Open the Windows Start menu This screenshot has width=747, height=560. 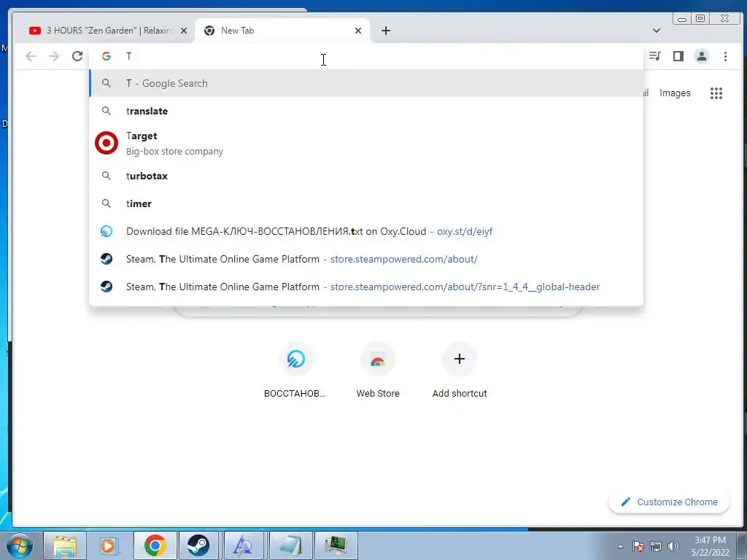click(x=20, y=545)
